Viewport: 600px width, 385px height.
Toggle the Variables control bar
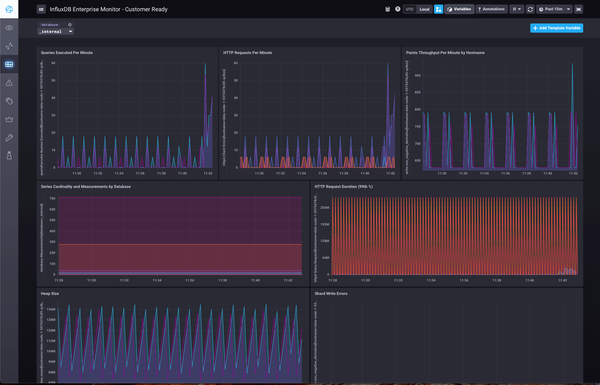point(459,9)
